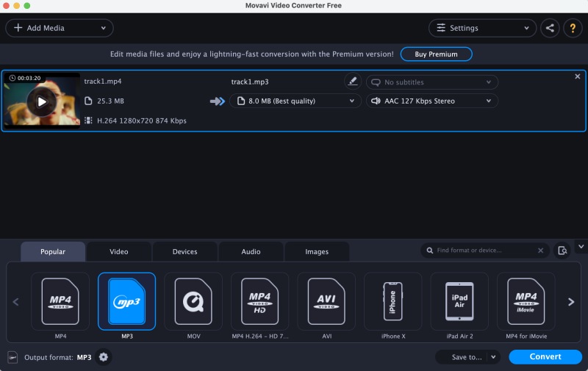
Task: Pick the MP4 H.264 HD format icon
Action: (x=260, y=301)
